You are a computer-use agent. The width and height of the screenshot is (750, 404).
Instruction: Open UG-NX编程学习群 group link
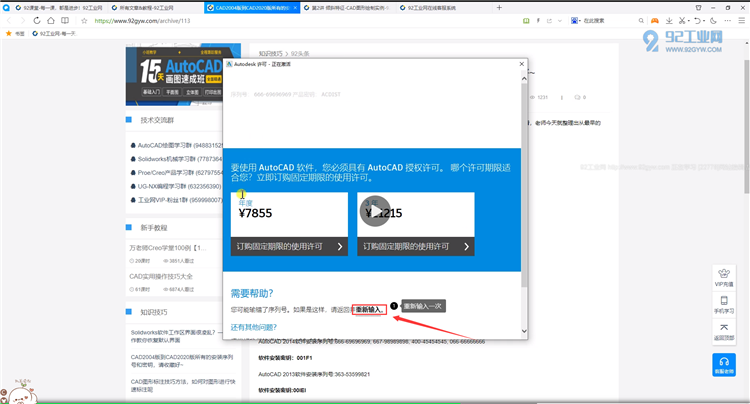pos(176,186)
